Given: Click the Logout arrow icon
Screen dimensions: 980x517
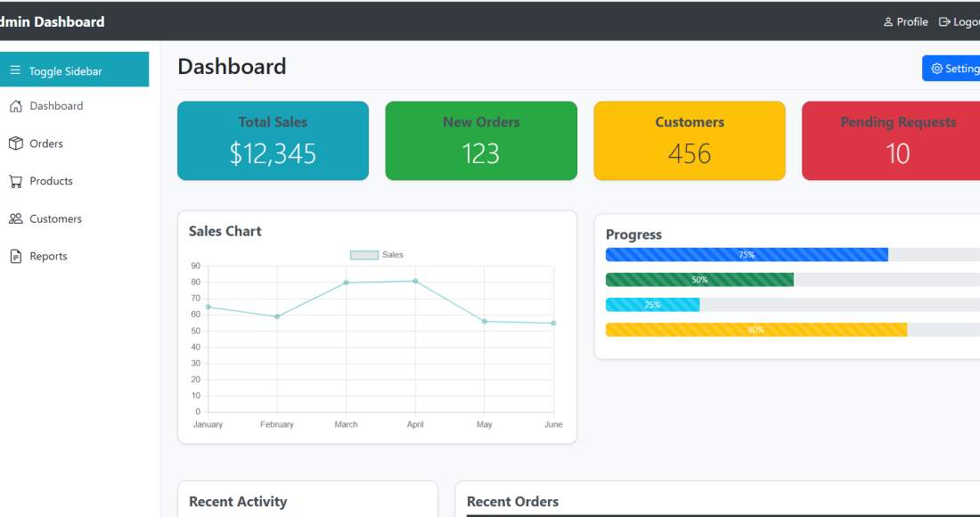Looking at the screenshot, I should [x=944, y=22].
